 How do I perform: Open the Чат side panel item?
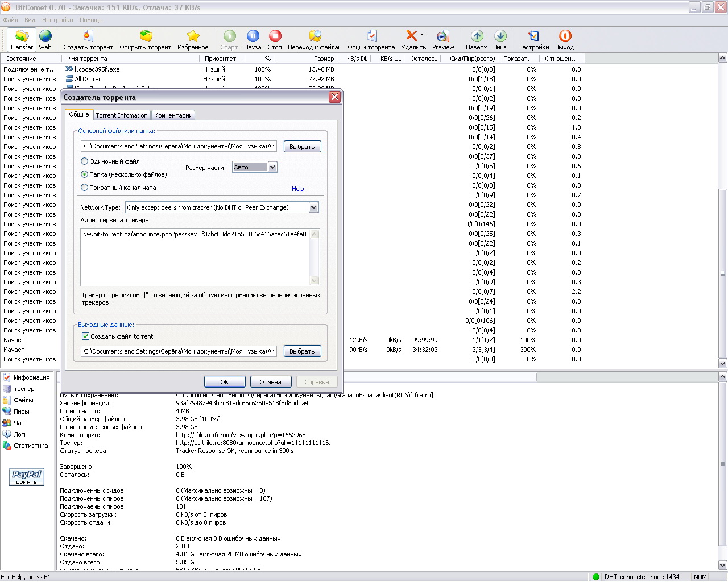pyautogui.click(x=14, y=423)
